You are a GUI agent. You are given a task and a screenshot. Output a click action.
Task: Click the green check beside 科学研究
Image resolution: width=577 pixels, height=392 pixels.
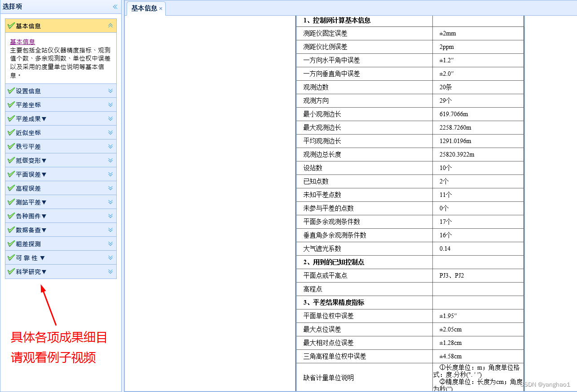11,271
